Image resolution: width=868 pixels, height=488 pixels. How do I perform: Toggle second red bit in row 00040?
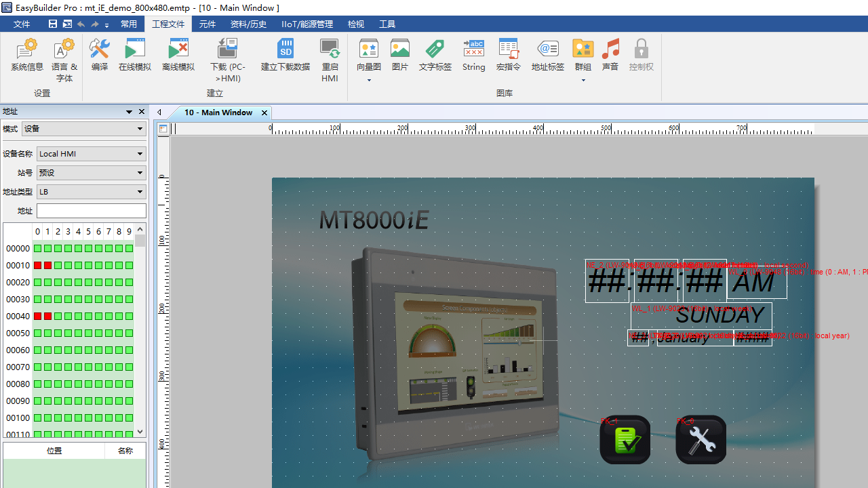click(x=48, y=317)
